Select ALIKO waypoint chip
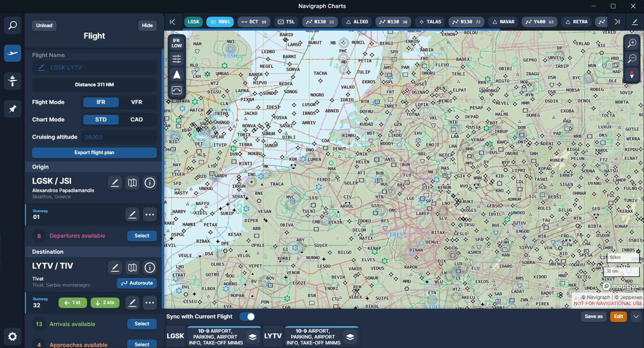 [357, 22]
